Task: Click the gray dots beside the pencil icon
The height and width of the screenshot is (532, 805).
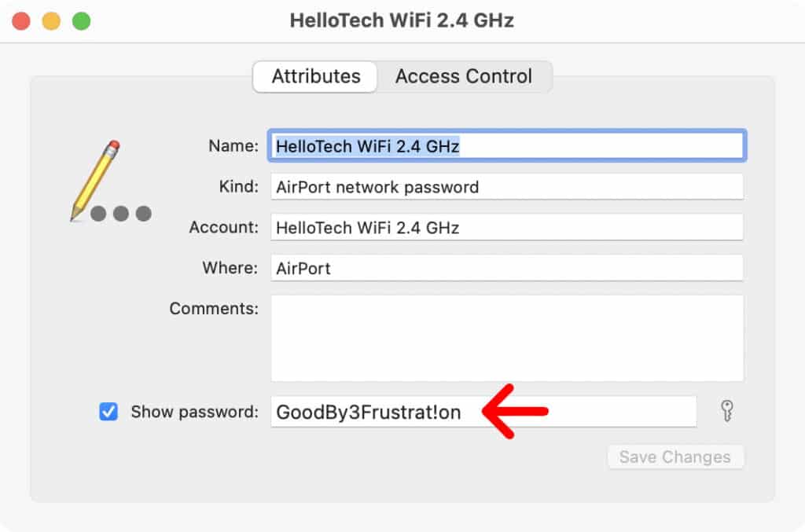Action: pyautogui.click(x=122, y=212)
